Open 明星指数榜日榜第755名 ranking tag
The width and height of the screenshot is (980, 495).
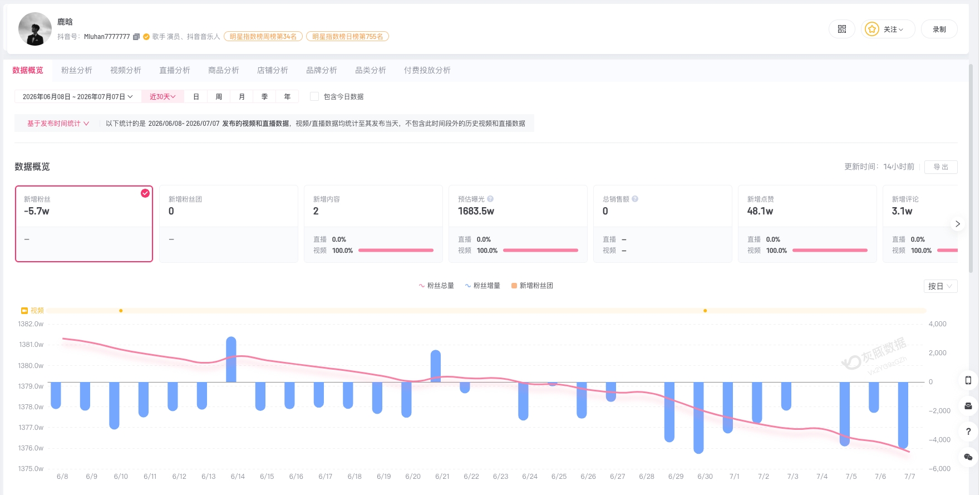[x=347, y=37]
